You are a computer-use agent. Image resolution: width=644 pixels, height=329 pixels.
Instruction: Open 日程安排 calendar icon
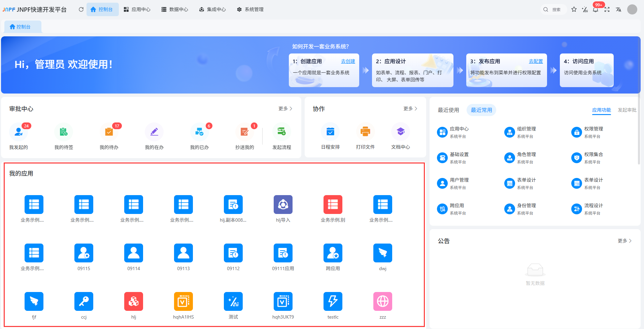[330, 132]
